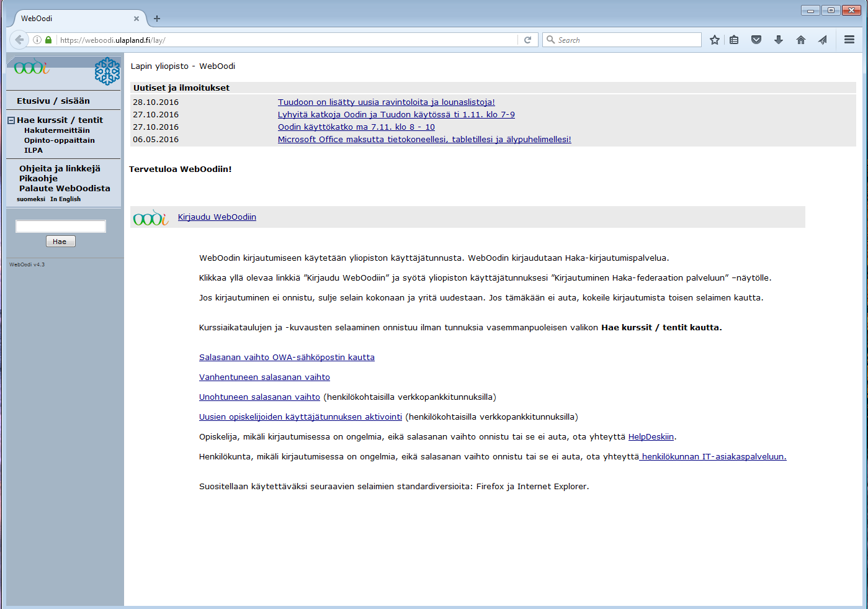Viewport: 868px width, 609px height.
Task: Click the 06.05.2016 news date
Action: [x=156, y=140]
